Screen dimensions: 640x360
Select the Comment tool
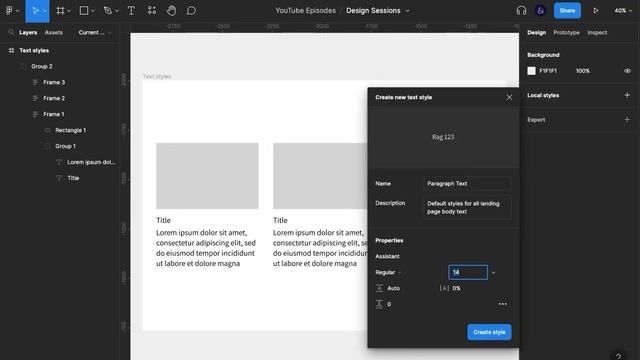pos(191,11)
